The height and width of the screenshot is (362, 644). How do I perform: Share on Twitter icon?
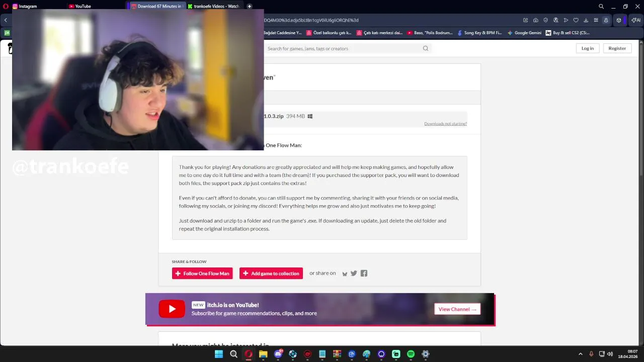coord(354,274)
